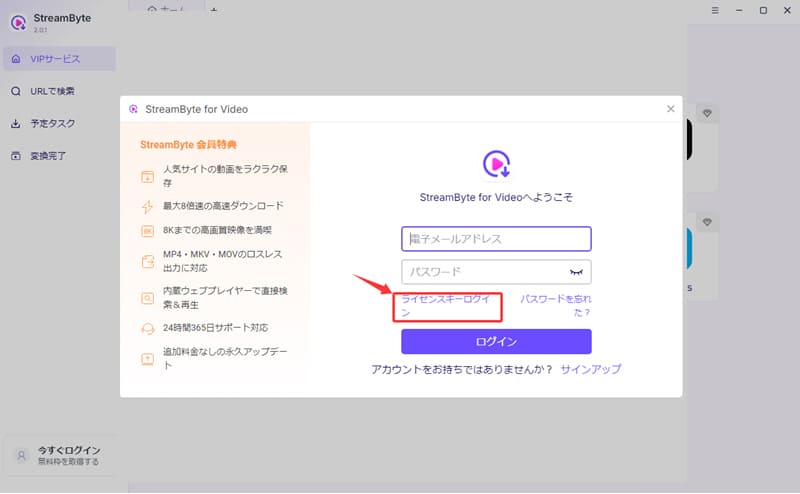Focus the 電子メールアドレス input field
800x494 pixels.
point(496,239)
